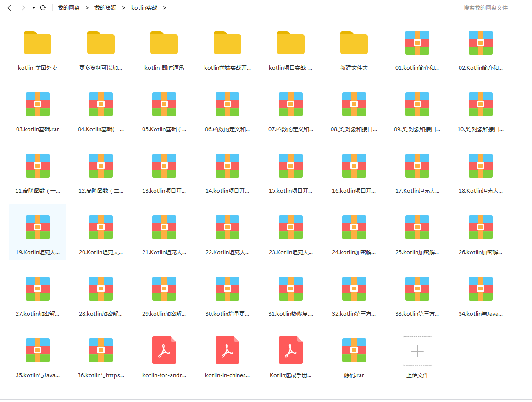Select archive 31.kotlin热修复...
The image size is (532, 402).
(291, 289)
